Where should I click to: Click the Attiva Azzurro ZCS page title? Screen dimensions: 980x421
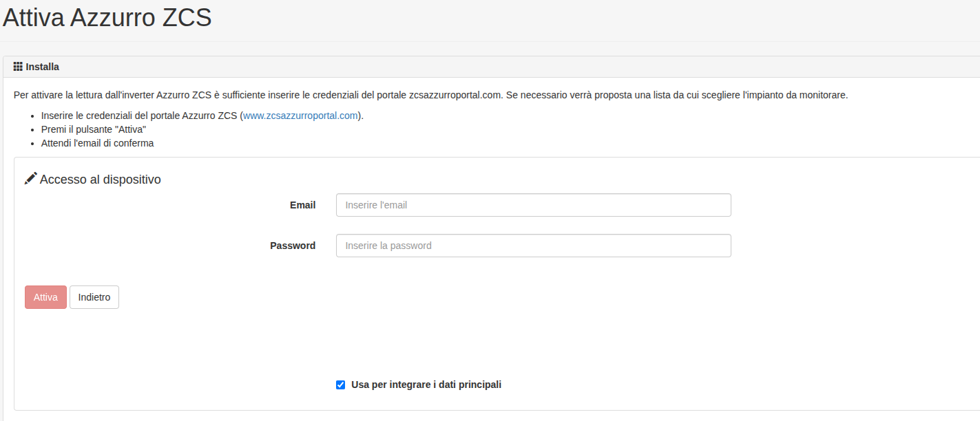coord(107,19)
